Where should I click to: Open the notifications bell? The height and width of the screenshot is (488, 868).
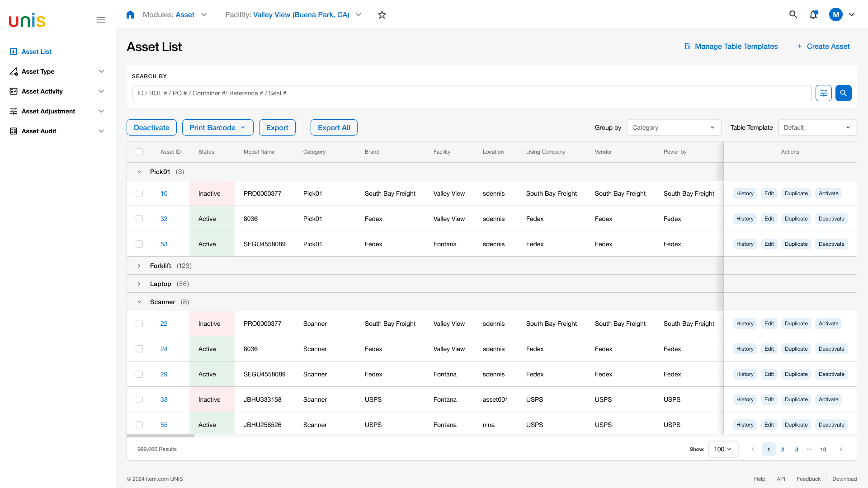[813, 14]
